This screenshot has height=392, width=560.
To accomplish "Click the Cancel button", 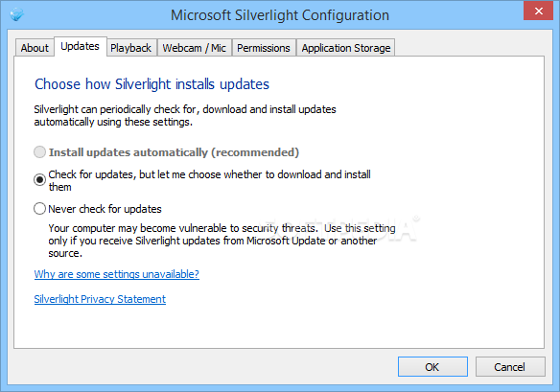I will 510,367.
